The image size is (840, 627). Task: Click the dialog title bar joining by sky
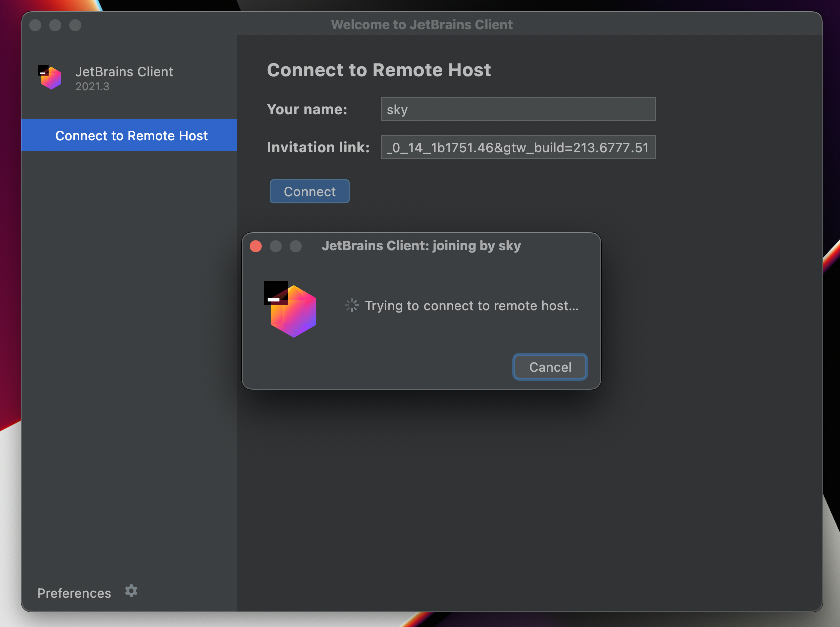(422, 245)
